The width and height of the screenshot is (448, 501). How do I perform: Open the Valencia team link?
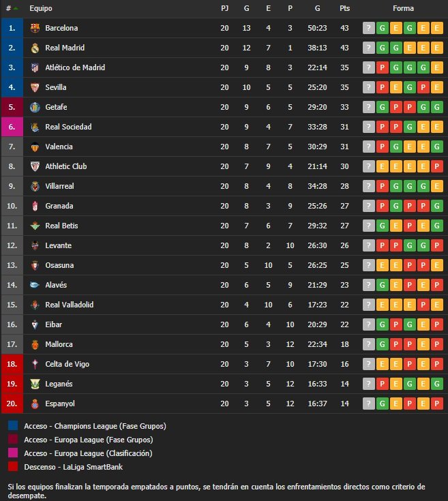(59, 147)
